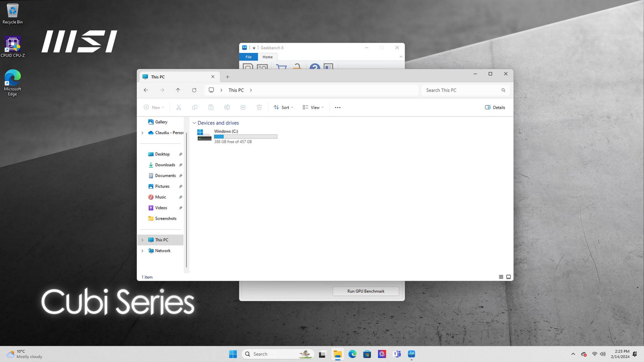Image resolution: width=644 pixels, height=362 pixels.
Task: Collapse the Devices and drives group
Action: tap(194, 123)
